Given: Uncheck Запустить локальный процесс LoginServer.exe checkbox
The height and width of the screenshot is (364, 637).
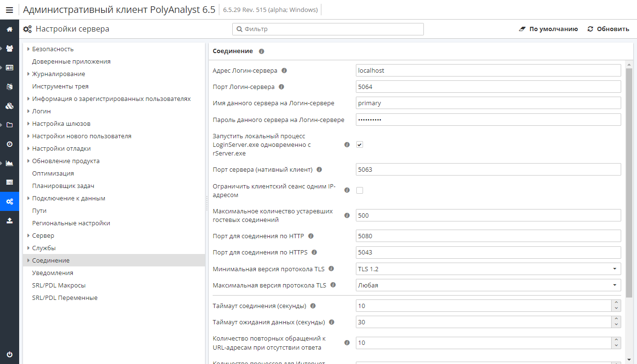Looking at the screenshot, I should tap(360, 144).
